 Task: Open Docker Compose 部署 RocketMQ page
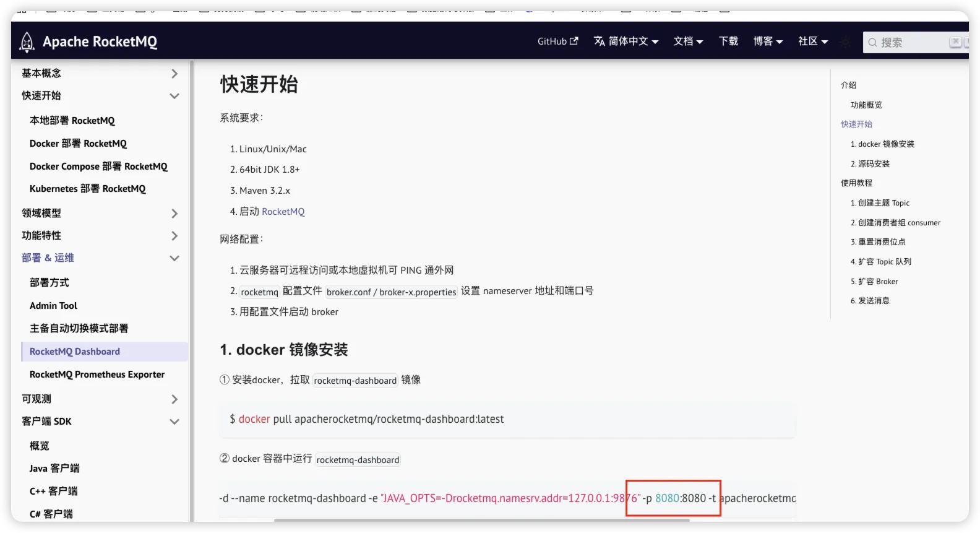click(x=98, y=167)
